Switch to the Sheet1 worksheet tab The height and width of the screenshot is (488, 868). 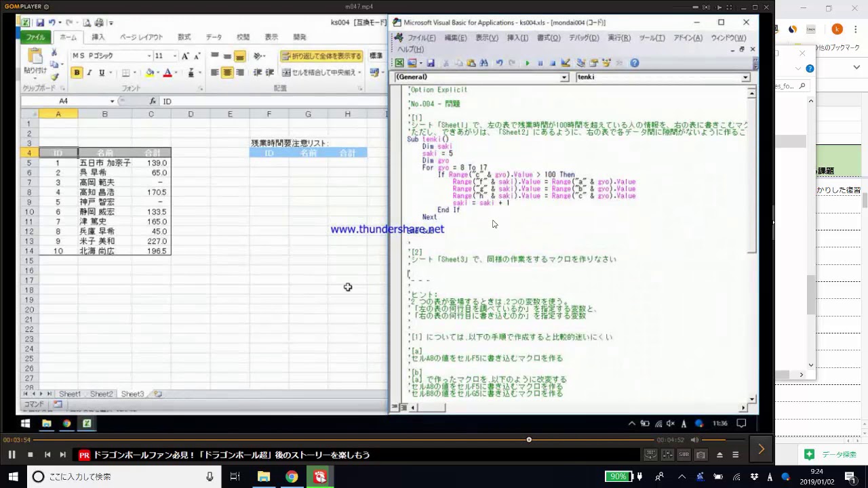point(69,394)
